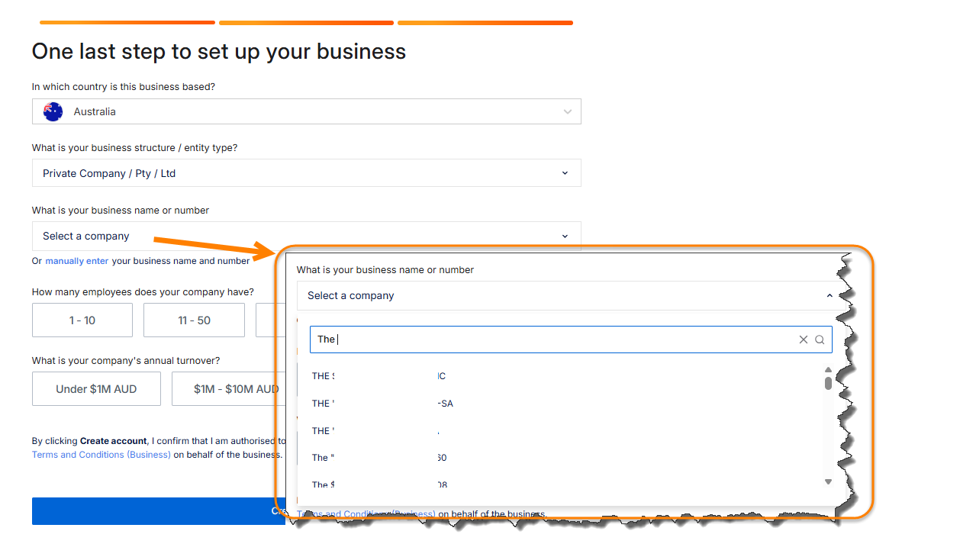Image resolution: width=960 pixels, height=560 pixels.
Task: Click the Australia flag icon
Action: pos(53,111)
